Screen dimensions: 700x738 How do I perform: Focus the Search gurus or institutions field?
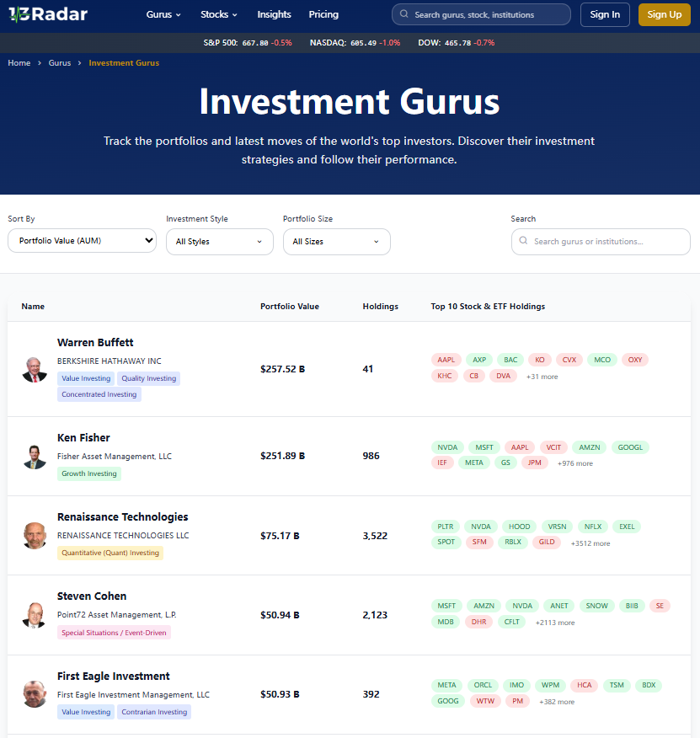[x=601, y=242]
